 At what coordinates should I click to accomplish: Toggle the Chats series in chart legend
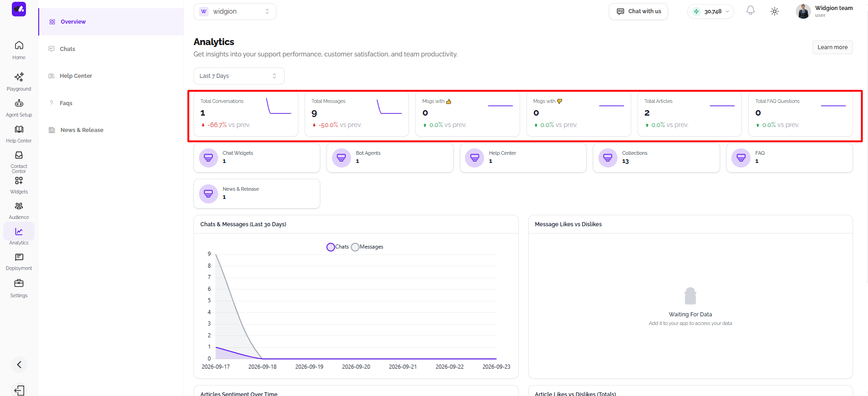pyautogui.click(x=337, y=247)
